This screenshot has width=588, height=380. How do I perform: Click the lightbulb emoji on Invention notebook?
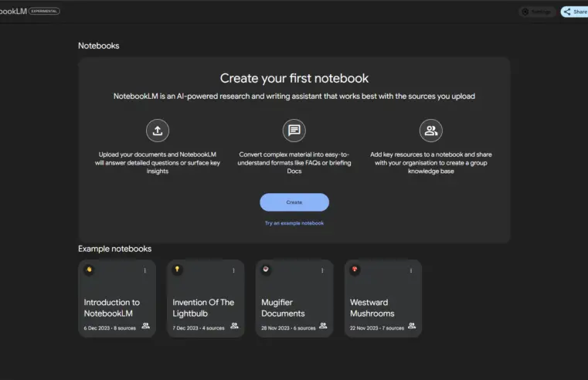point(178,270)
